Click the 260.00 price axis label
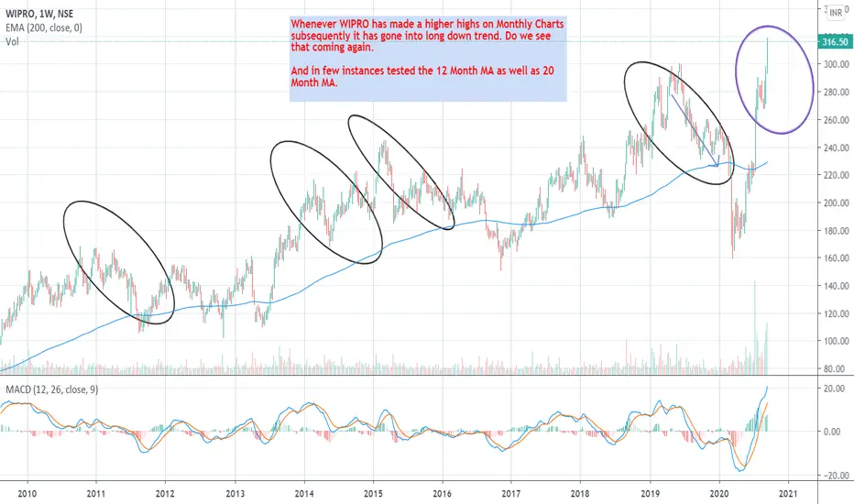The image size is (854, 504). pyautogui.click(x=836, y=120)
